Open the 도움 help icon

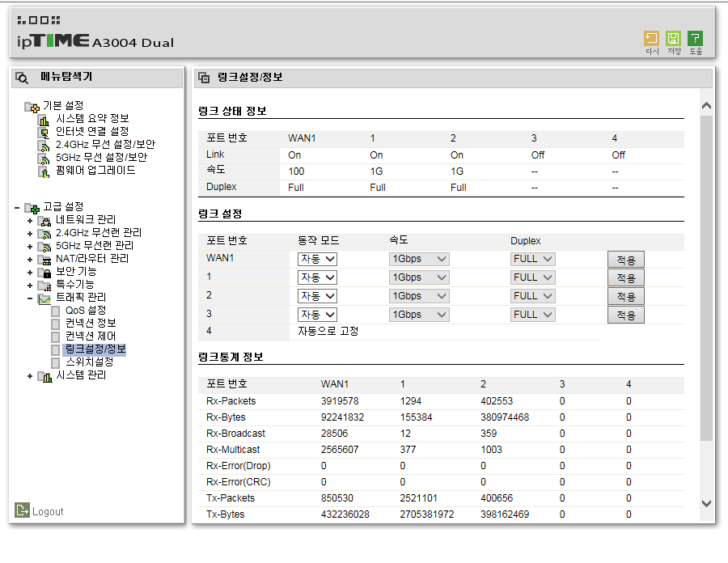695,39
